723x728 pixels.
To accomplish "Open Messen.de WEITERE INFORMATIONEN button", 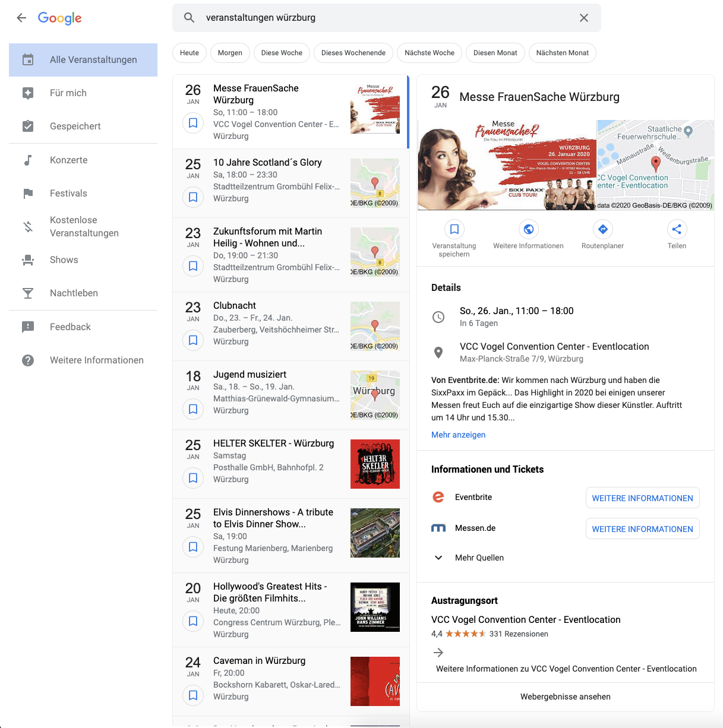I will point(642,529).
